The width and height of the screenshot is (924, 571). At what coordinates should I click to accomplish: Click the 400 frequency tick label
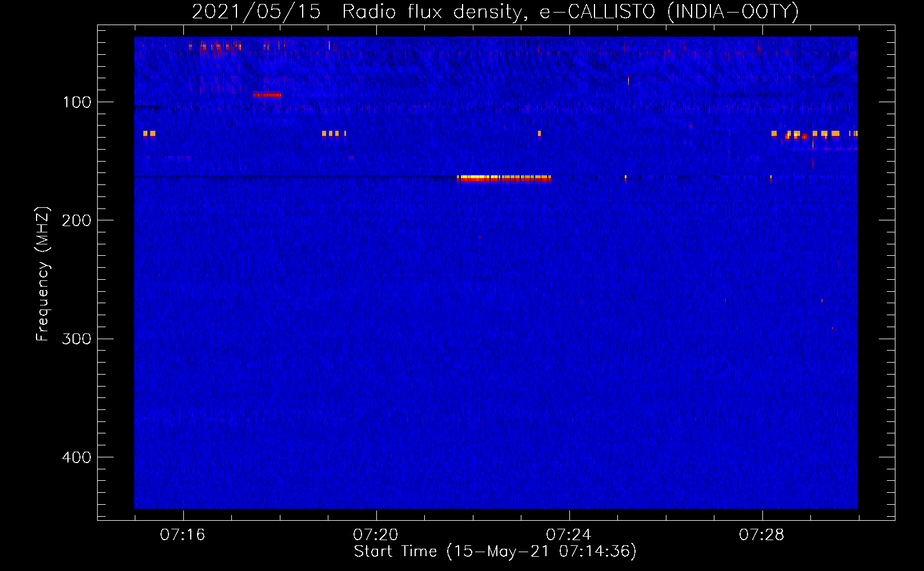tap(77, 457)
